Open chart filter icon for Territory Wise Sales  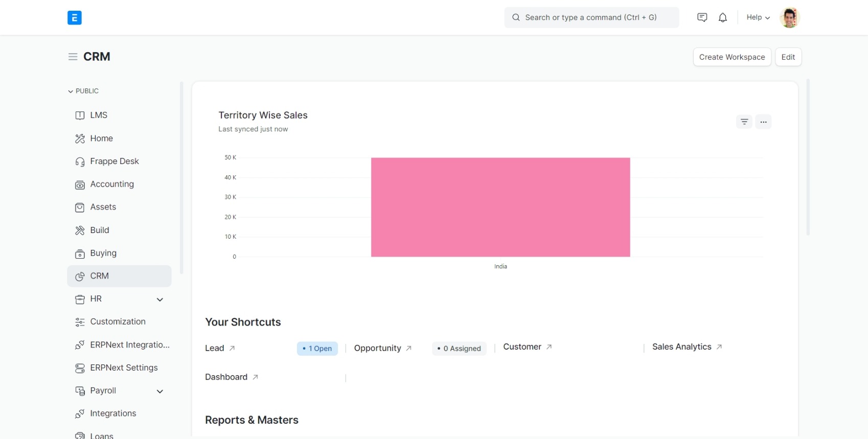(x=744, y=122)
